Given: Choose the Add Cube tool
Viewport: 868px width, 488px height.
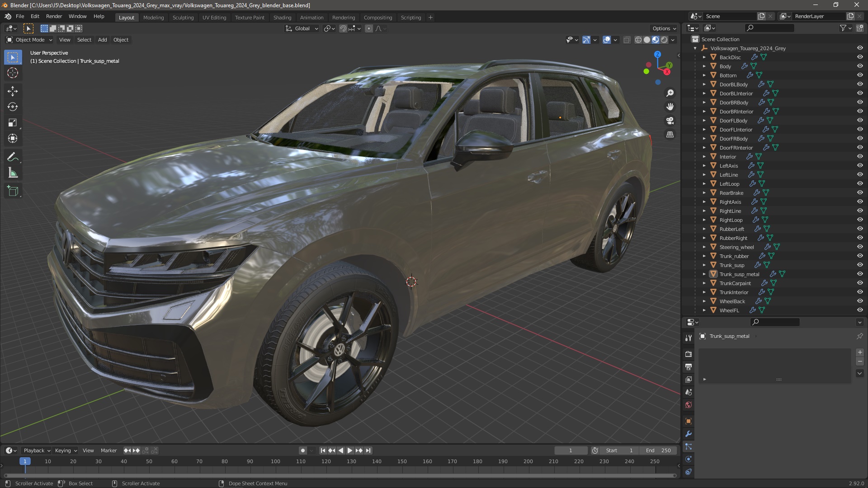Looking at the screenshot, I should pyautogui.click(x=13, y=192).
